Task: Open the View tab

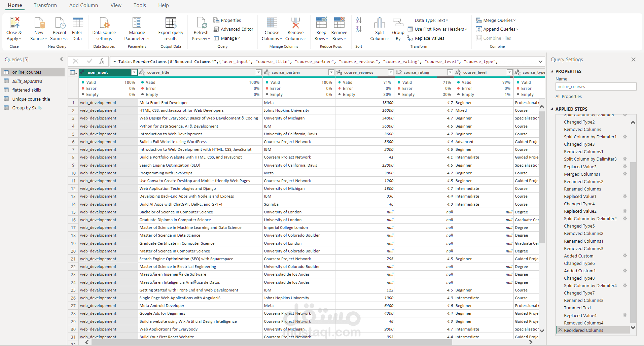Action: 116,5
